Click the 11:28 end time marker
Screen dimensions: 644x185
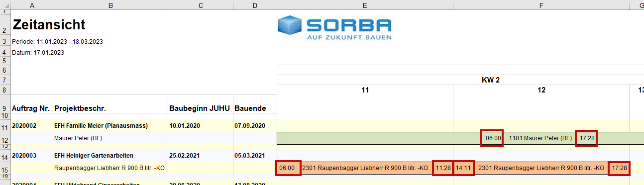(x=443, y=168)
